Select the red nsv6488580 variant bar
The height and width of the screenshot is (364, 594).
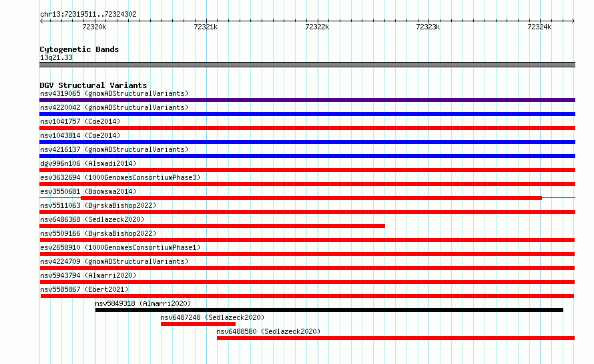[x=396, y=338]
